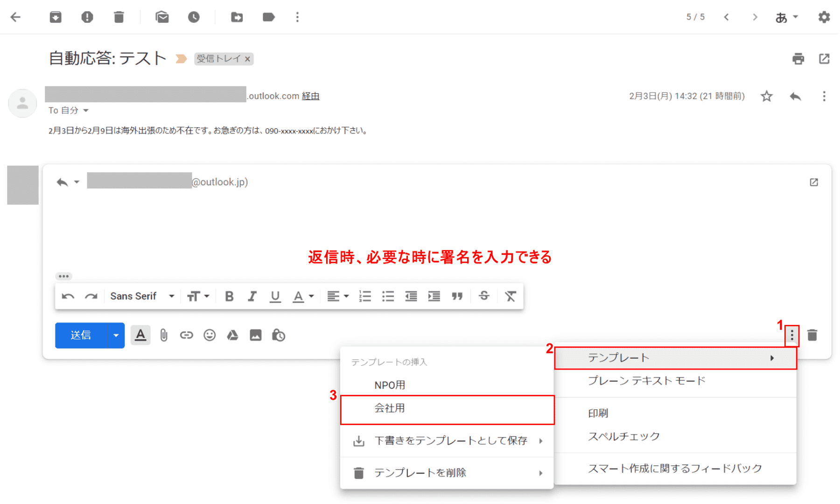Open the reply's more options menu
840x504 pixels.
pos(792,335)
